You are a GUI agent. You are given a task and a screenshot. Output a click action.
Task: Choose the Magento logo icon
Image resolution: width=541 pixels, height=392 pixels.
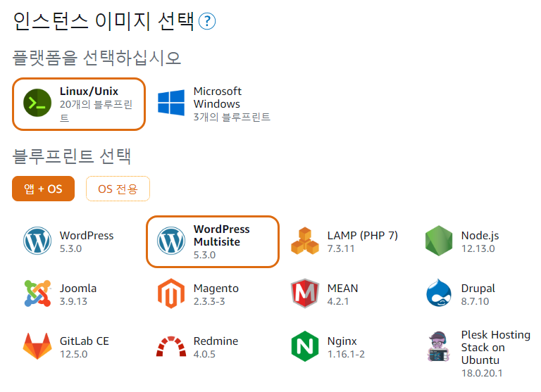pyautogui.click(x=171, y=293)
